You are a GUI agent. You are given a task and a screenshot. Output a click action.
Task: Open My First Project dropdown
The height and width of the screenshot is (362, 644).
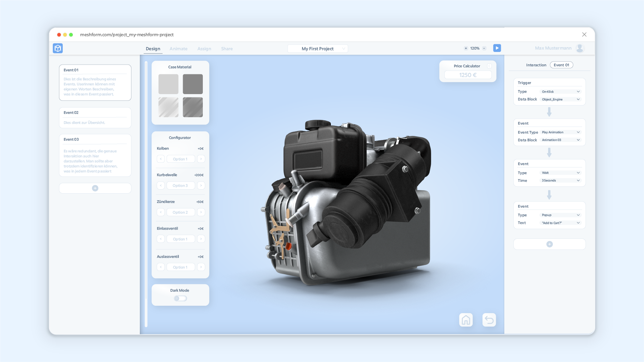point(317,49)
